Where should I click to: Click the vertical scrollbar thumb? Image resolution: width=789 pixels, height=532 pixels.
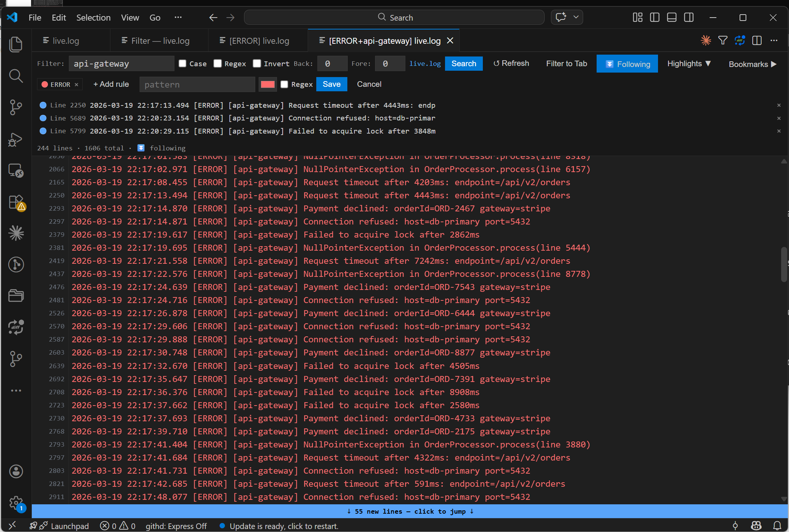[x=784, y=264]
